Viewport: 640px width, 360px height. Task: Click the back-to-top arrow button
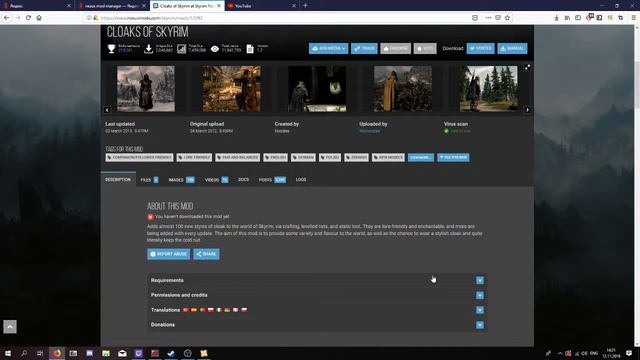(10, 327)
